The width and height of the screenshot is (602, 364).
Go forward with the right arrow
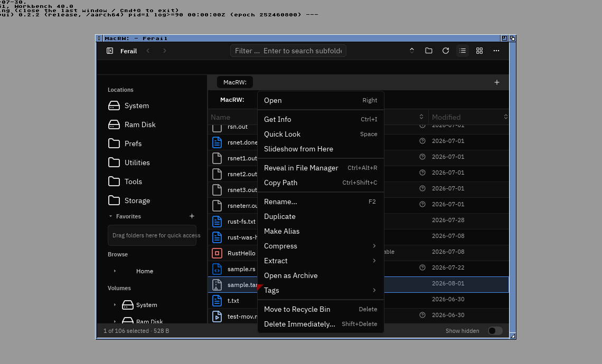point(165,51)
